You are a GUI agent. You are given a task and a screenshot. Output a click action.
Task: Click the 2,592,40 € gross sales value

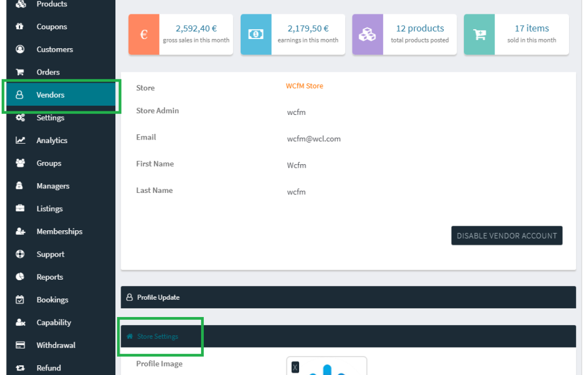pyautogui.click(x=196, y=29)
